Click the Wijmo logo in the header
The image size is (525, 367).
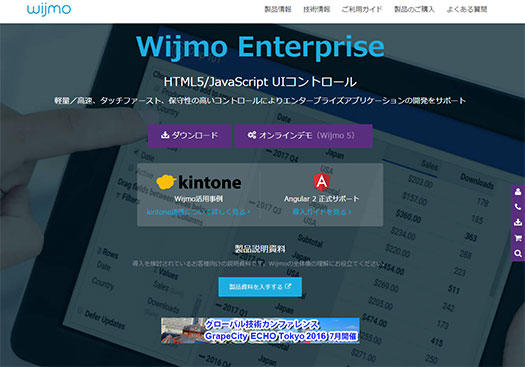point(49,9)
